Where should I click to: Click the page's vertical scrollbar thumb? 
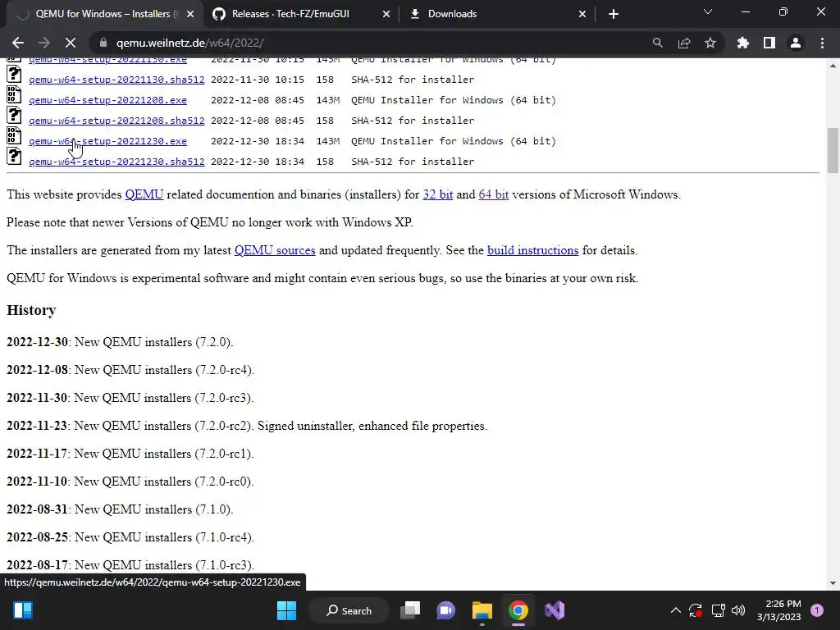(833, 151)
